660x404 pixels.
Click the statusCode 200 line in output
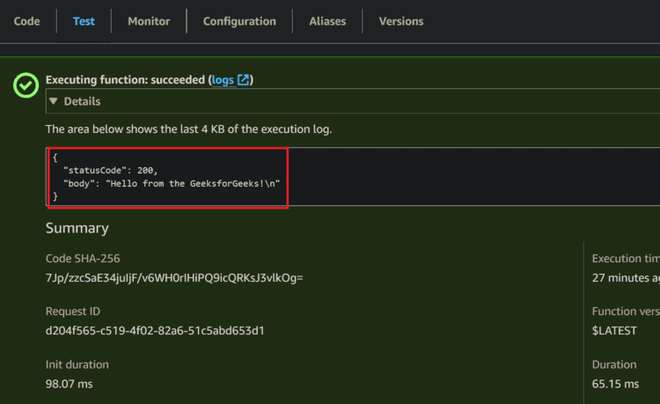coord(110,171)
